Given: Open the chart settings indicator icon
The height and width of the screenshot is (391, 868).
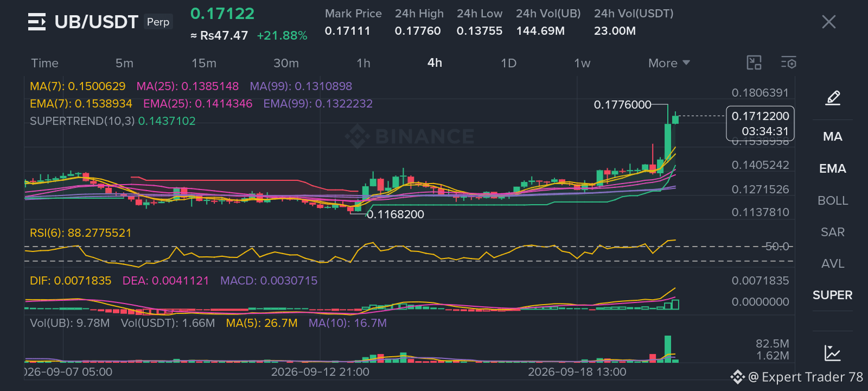Looking at the screenshot, I should pyautogui.click(x=788, y=63).
